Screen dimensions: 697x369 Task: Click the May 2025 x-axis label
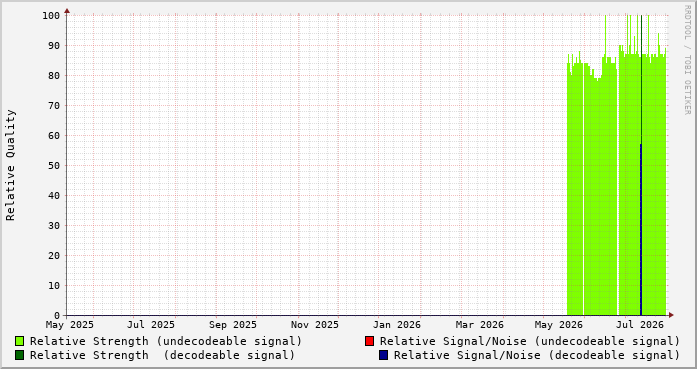(70, 325)
